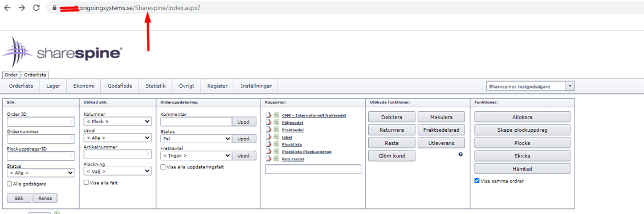644x214 pixels.
Task: Open Excel icon for Retursedel report
Action: (x=276, y=159)
